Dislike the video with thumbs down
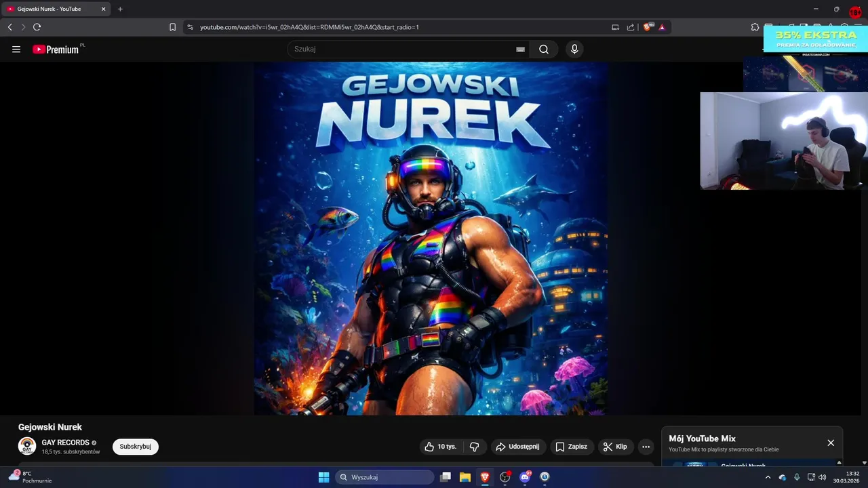Viewport: 868px width, 488px height. pyautogui.click(x=474, y=447)
